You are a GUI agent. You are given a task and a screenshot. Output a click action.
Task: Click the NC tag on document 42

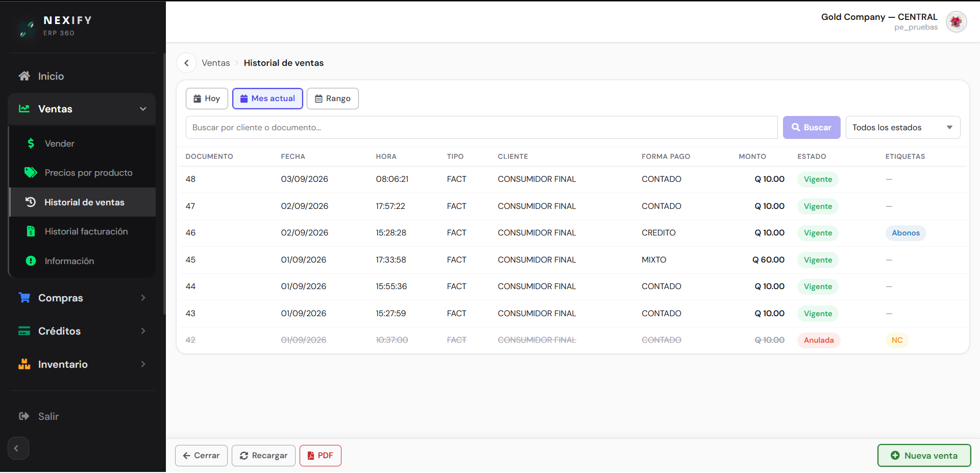tap(897, 340)
